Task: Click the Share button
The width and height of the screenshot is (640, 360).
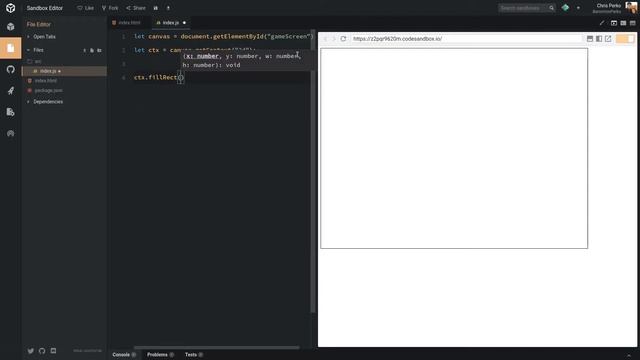Action: coord(136,8)
